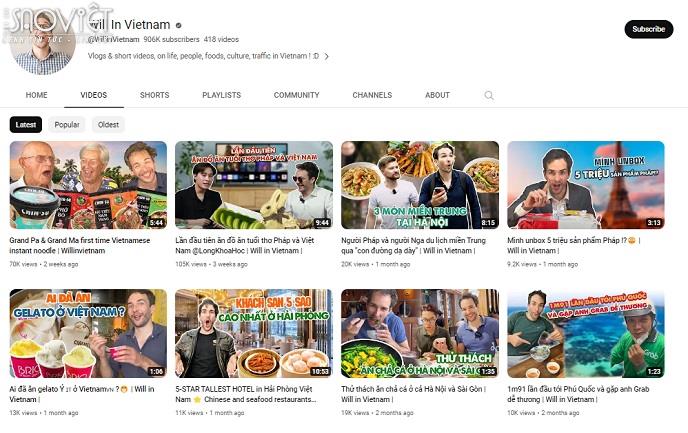This screenshot has height=433, width=688.
Task: Click the channel search magnifier icon
Action: click(489, 95)
